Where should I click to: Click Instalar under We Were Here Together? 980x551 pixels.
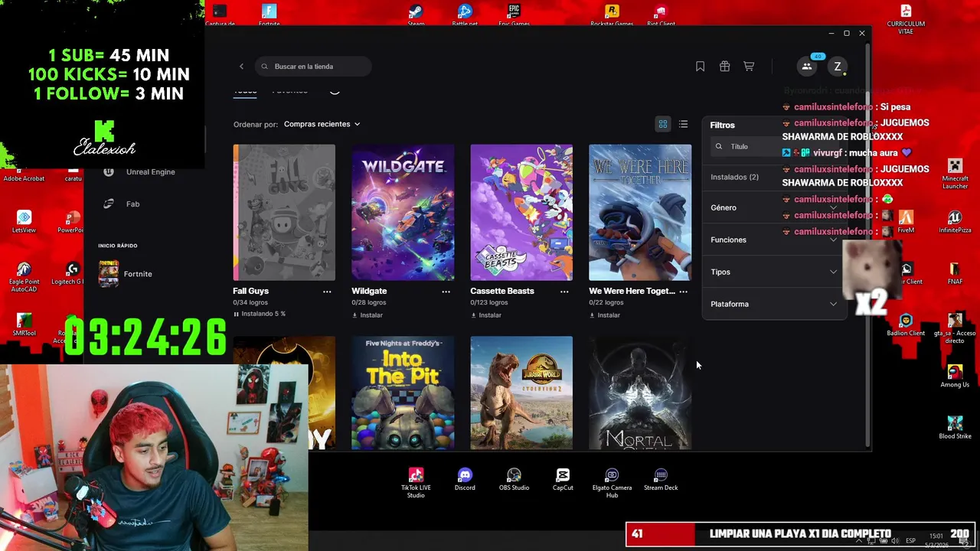[605, 315]
